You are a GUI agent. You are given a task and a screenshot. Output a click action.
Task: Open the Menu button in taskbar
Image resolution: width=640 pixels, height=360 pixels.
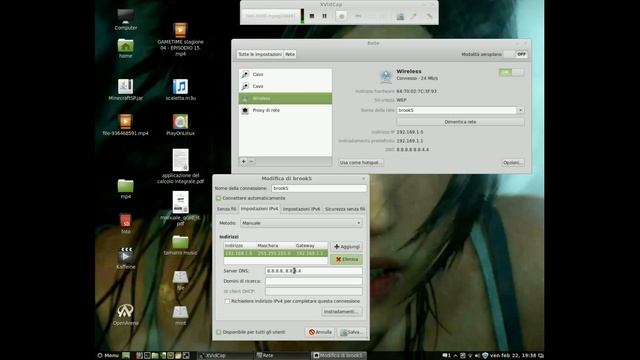pos(108,356)
